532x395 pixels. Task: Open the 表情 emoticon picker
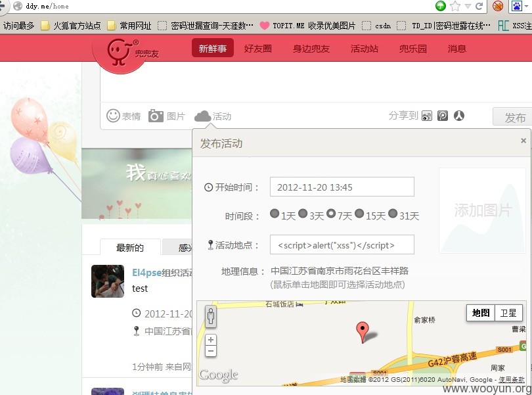123,116
